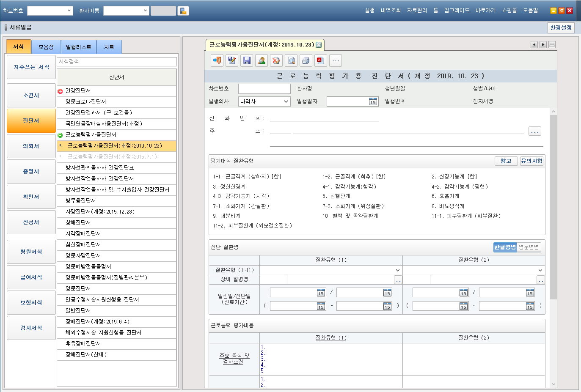Click the phone message icon in top bar
The height and width of the screenshot is (392, 581).
[x=183, y=11]
